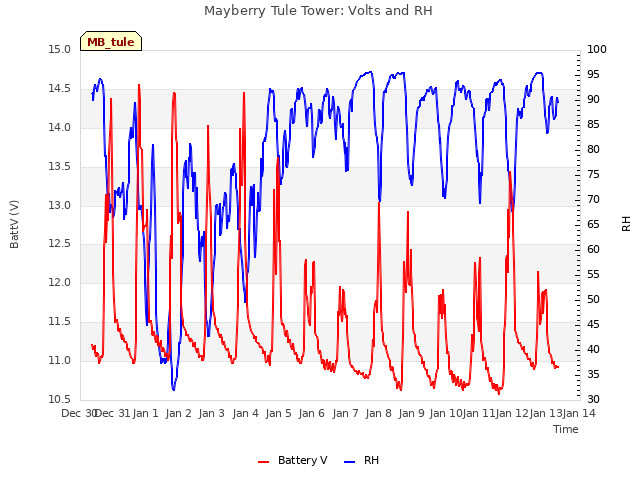The height and width of the screenshot is (480, 640).
Task: Click the 55 RH axis value
Action: (593, 274)
